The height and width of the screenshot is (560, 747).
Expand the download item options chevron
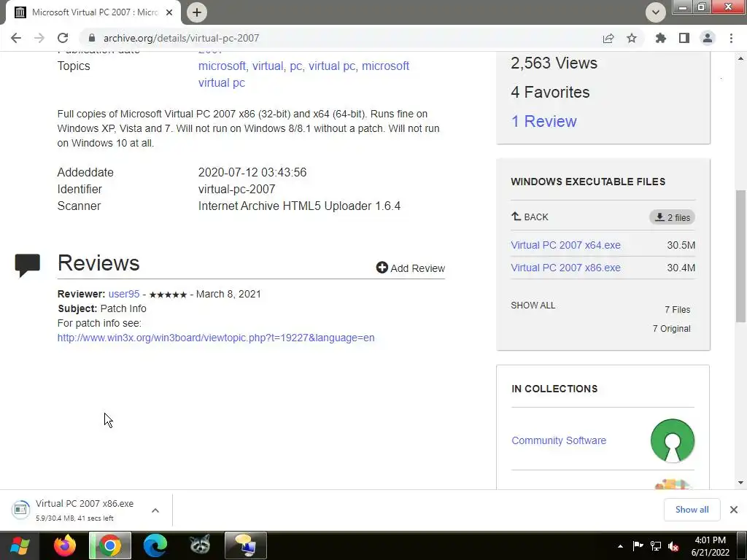pyautogui.click(x=155, y=510)
